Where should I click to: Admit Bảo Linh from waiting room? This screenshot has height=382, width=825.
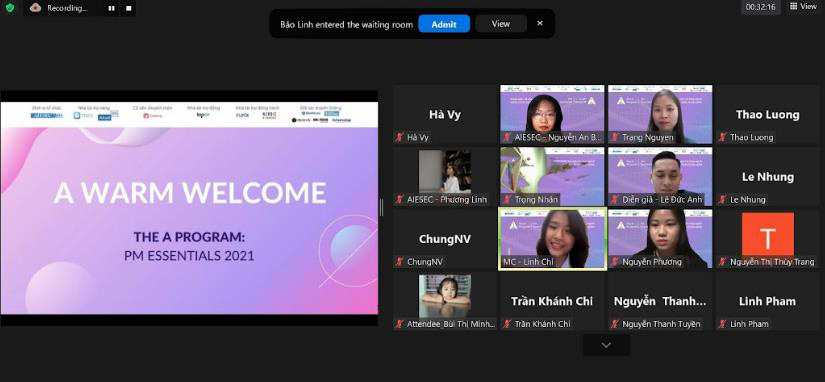coord(444,24)
